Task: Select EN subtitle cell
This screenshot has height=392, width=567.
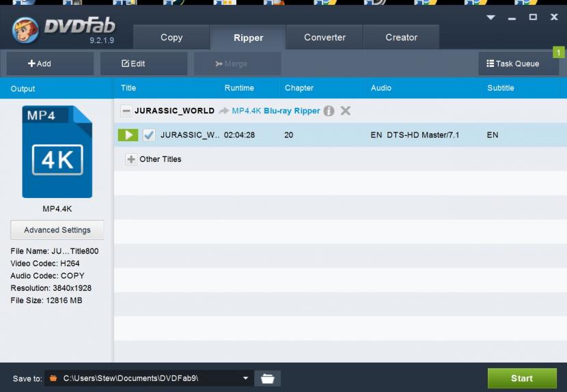Action: pos(493,135)
